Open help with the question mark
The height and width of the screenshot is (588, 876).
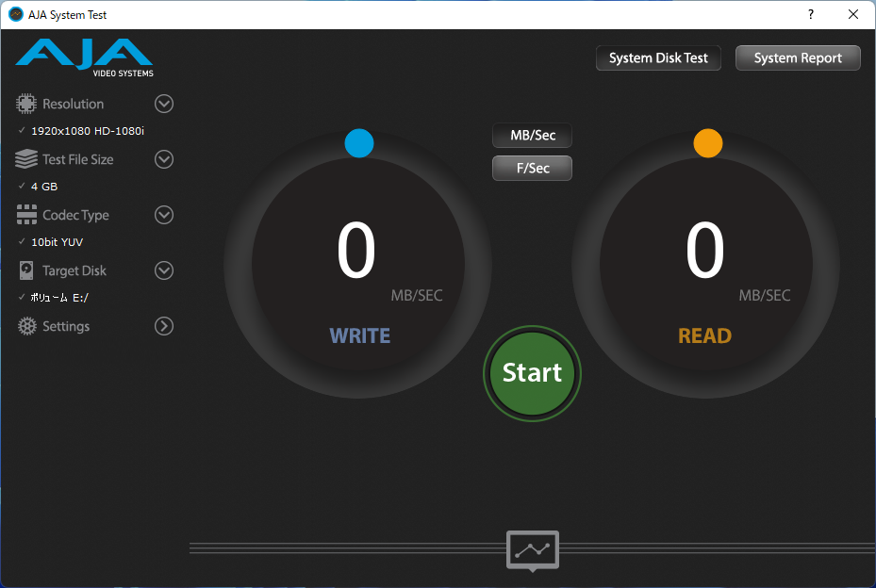click(809, 14)
